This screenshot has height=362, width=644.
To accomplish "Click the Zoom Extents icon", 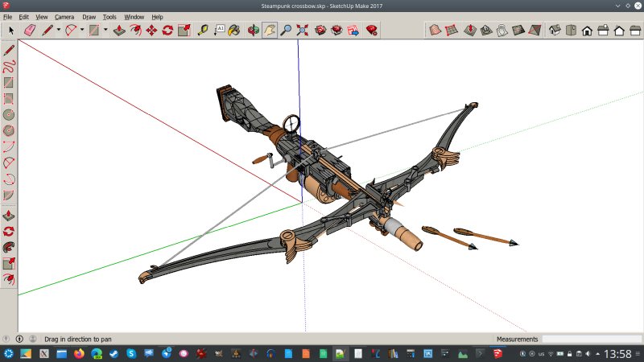I will tap(303, 31).
